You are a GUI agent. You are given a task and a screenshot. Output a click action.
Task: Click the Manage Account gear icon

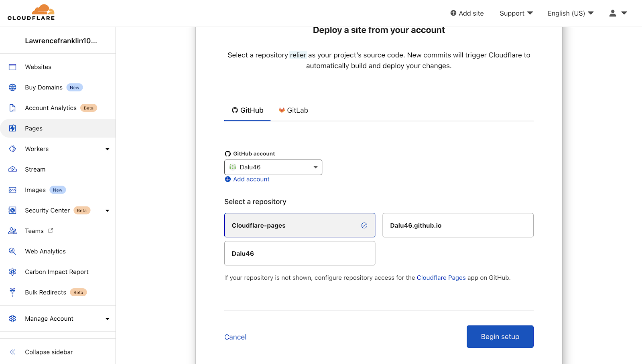pos(12,319)
